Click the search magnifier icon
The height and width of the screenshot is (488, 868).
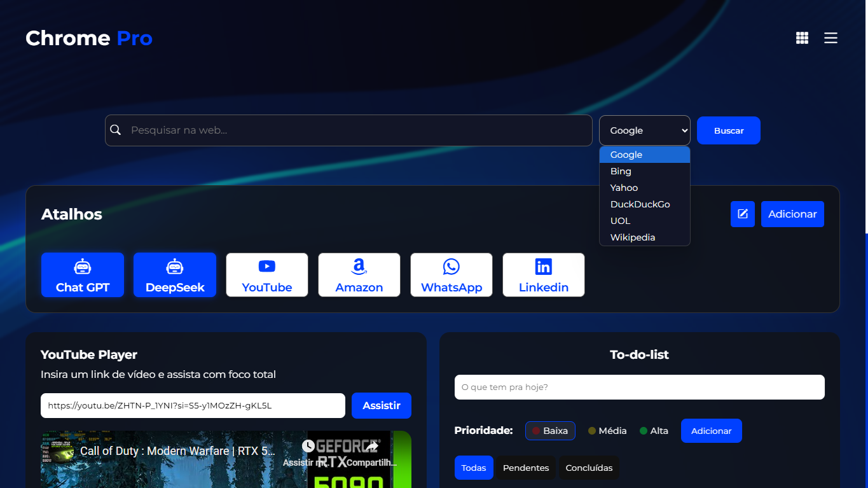point(116,130)
